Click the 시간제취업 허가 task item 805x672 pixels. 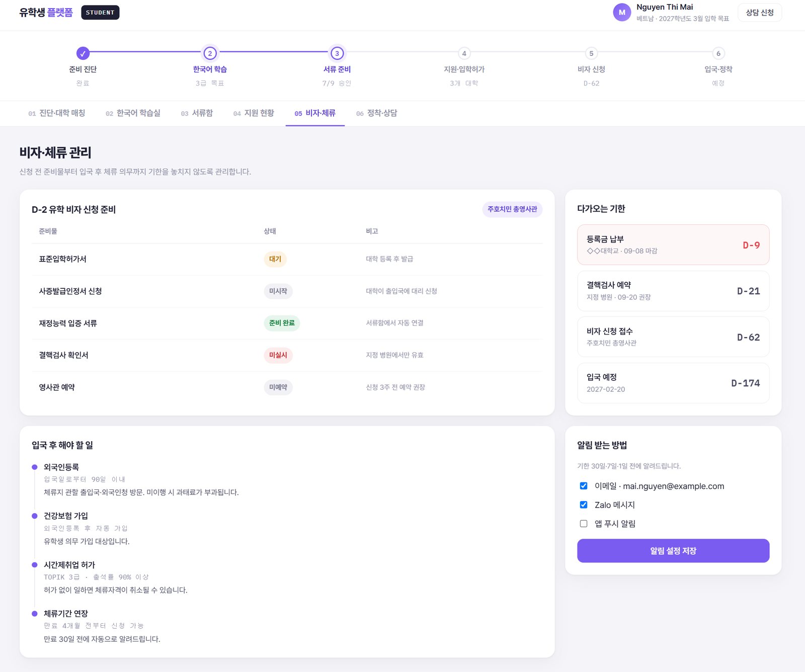tap(69, 565)
